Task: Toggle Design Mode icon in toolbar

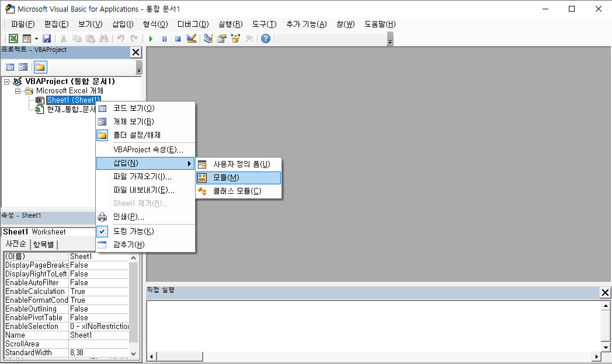Action: tap(192, 38)
